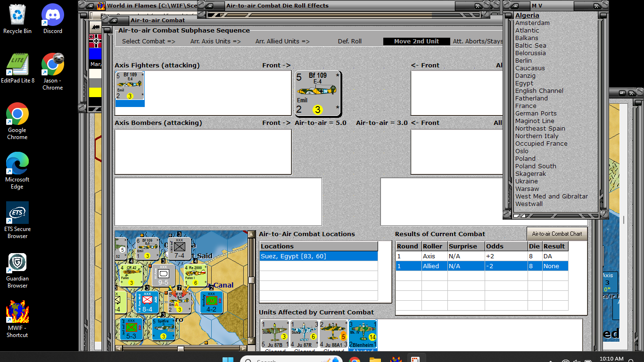Open Chrome from the Windows taskbar
Viewport: 644px width, 362px height.
(355, 359)
